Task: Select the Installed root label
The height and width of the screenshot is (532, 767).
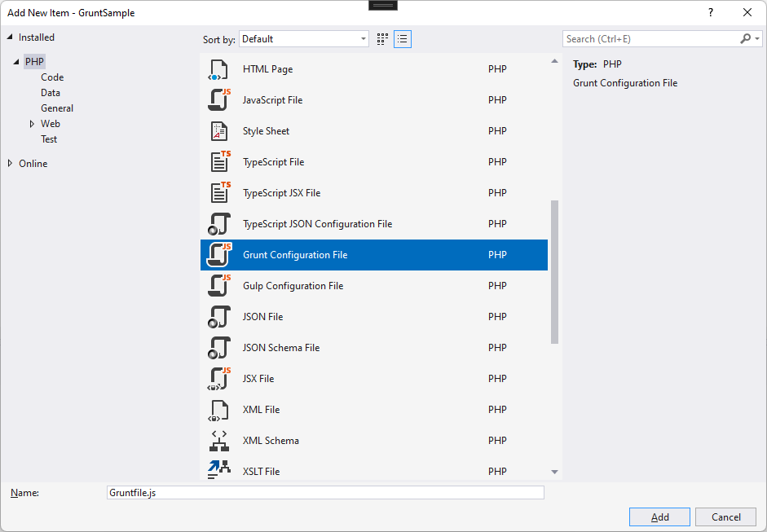Action: pyautogui.click(x=37, y=37)
